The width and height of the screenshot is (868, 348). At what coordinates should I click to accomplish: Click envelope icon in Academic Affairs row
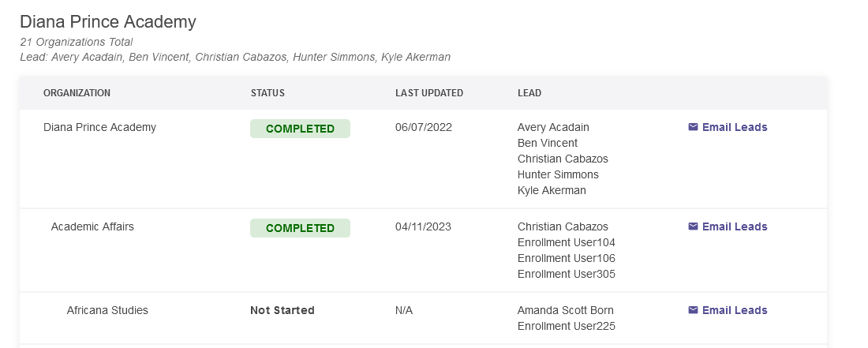click(x=693, y=226)
